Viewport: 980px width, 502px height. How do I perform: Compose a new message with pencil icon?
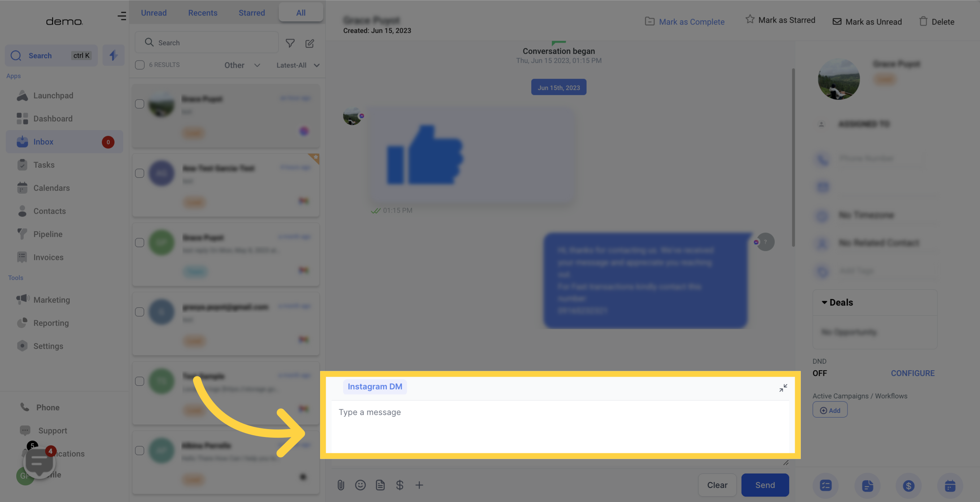pos(310,43)
